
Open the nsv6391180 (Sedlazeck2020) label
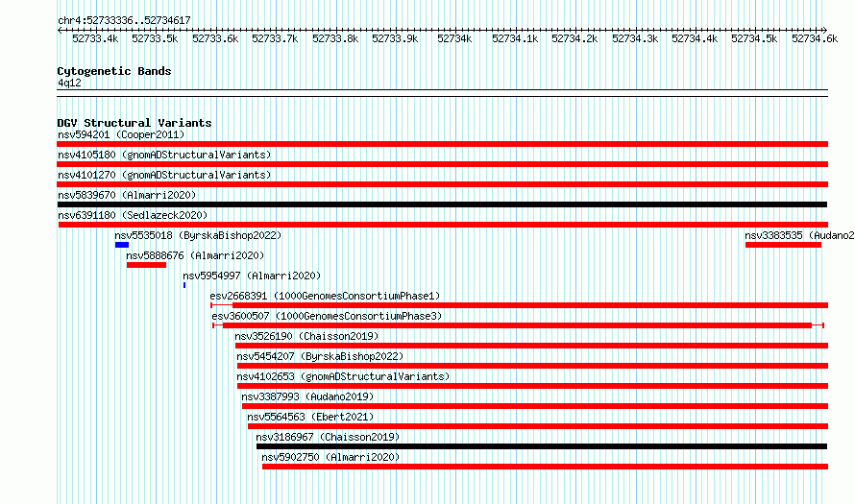click(x=133, y=215)
